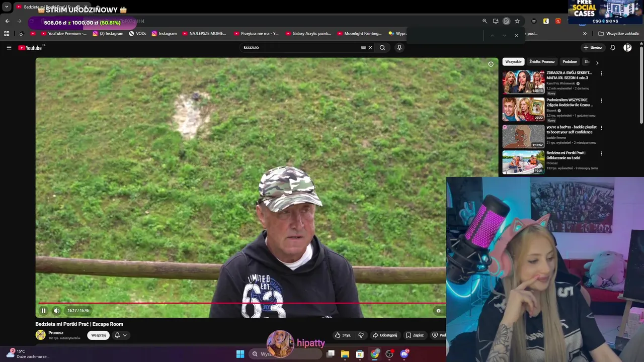The width and height of the screenshot is (644, 362).
Task: Go to YouTube home via logo
Action: coord(31,48)
